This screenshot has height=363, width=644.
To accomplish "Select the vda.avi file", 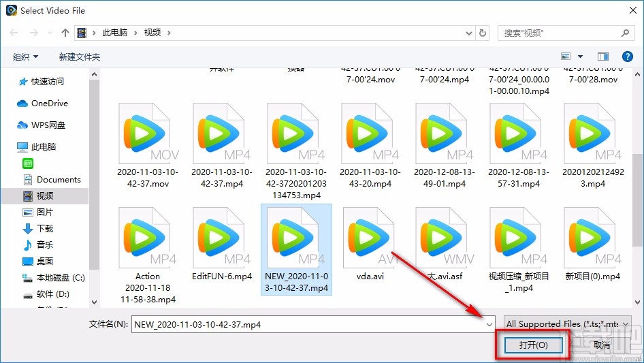I will (370, 244).
